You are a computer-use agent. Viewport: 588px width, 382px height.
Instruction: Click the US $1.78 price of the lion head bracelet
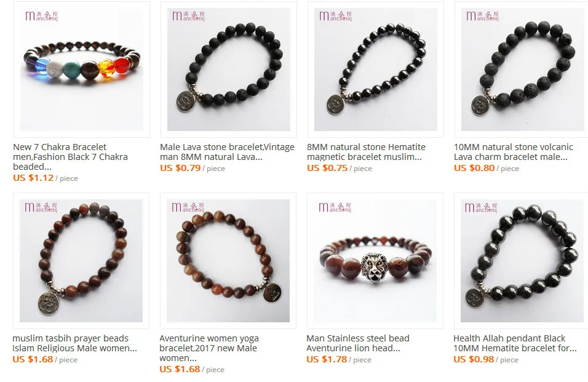pyautogui.click(x=327, y=359)
